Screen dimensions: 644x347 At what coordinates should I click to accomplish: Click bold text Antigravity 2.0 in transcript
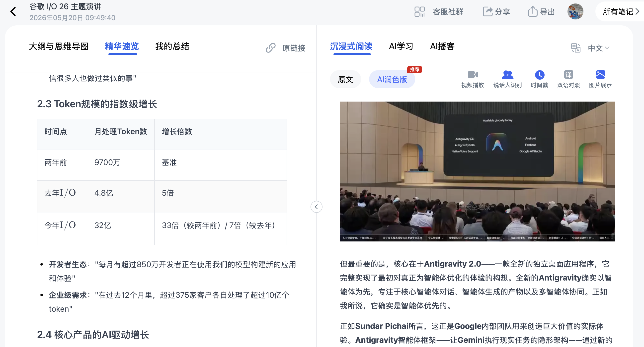click(x=453, y=264)
